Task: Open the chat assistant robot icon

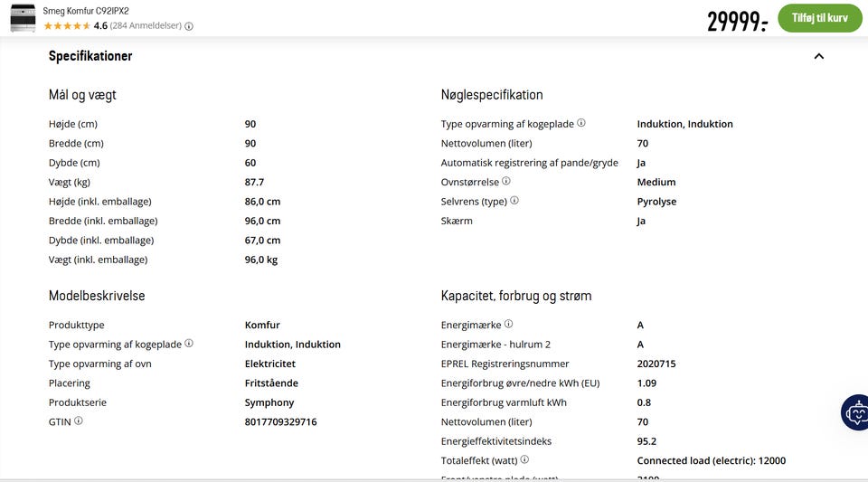Action: (855, 412)
